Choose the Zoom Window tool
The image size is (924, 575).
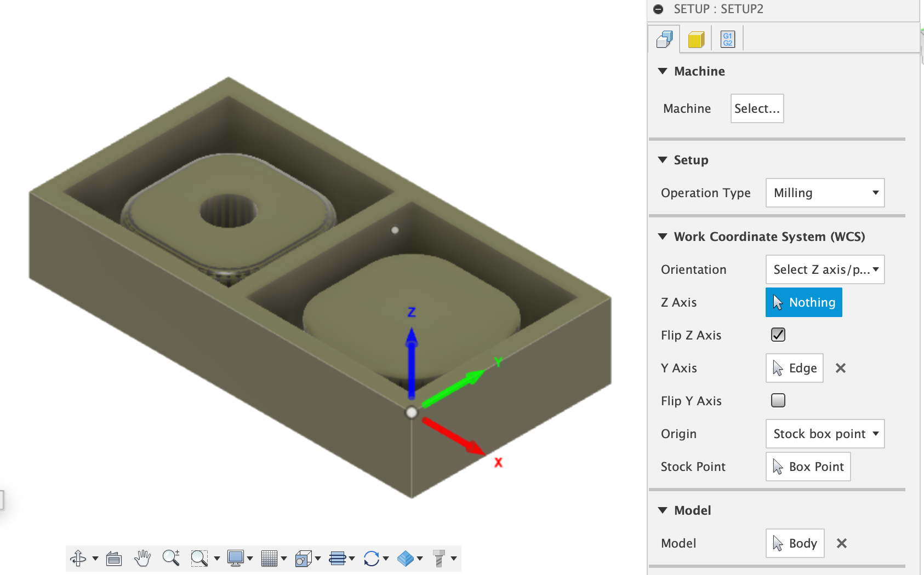point(199,558)
